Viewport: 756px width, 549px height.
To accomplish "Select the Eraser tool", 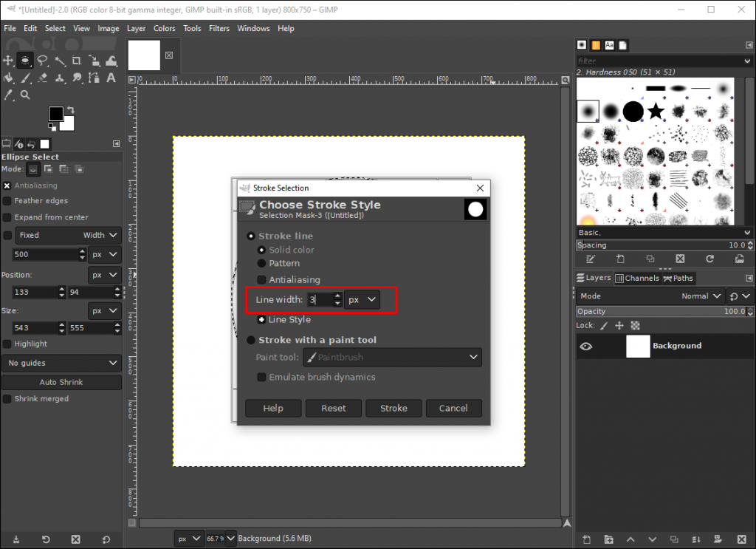I will [x=42, y=78].
